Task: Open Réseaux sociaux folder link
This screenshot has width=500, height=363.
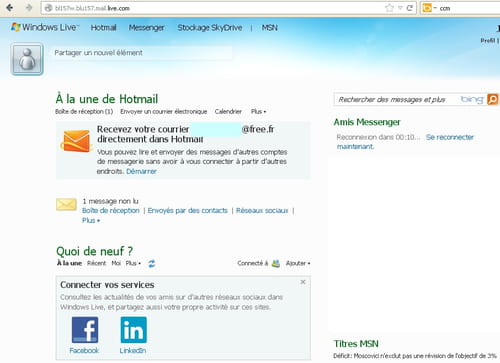Action: (x=262, y=211)
